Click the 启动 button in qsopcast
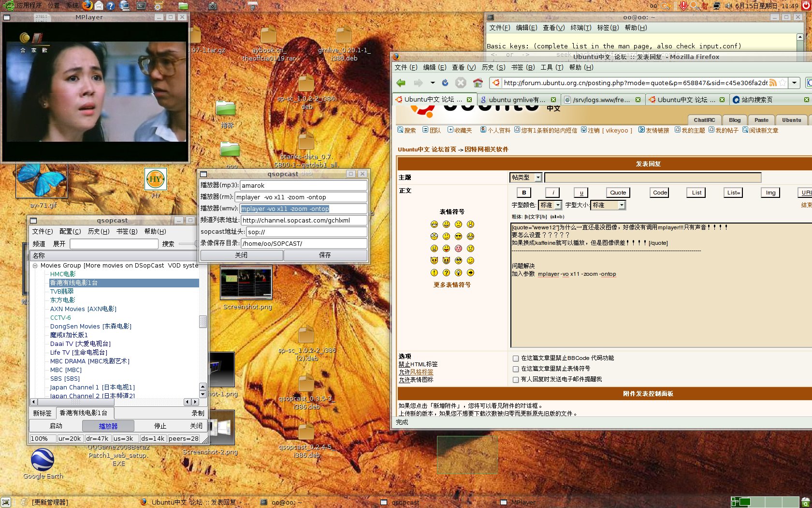The image size is (812, 508). coord(56,426)
